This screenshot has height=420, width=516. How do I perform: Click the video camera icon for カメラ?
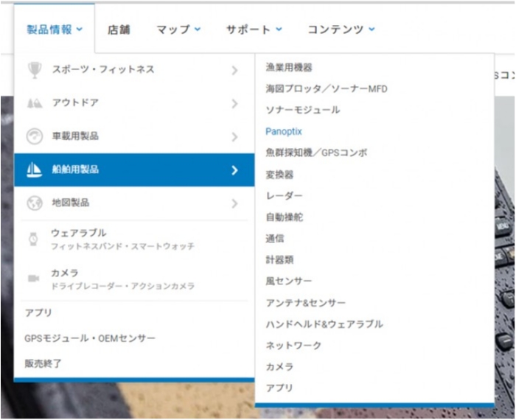point(33,278)
